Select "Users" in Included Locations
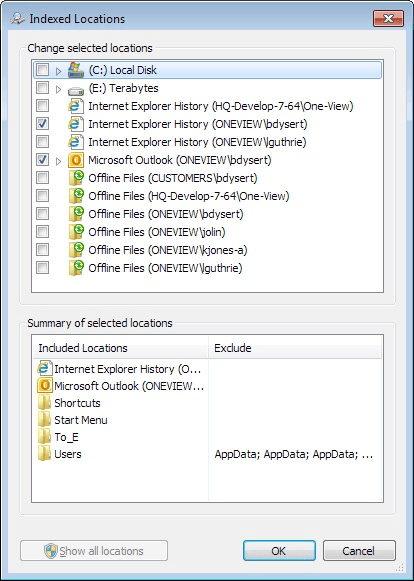 67,454
